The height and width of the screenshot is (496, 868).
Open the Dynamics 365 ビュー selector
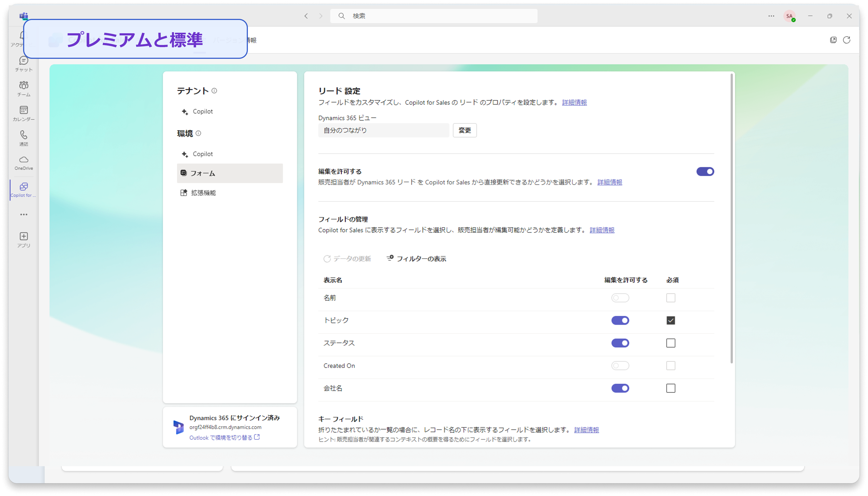pos(384,130)
